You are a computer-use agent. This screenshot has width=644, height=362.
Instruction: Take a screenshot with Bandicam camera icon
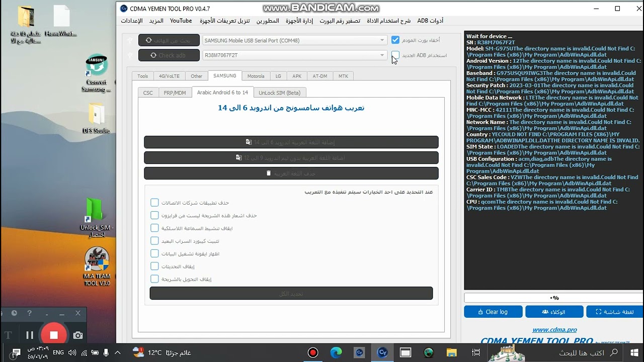click(77, 335)
